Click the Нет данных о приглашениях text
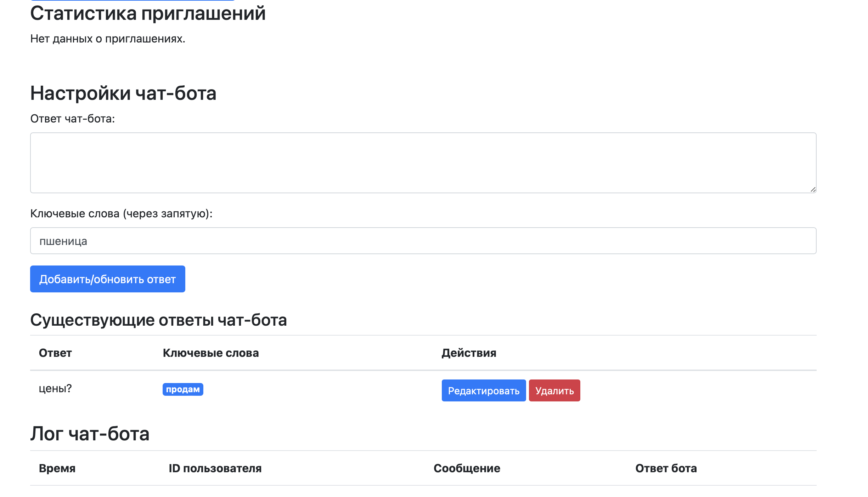Screen dimensions: 868x497 [x=108, y=39]
